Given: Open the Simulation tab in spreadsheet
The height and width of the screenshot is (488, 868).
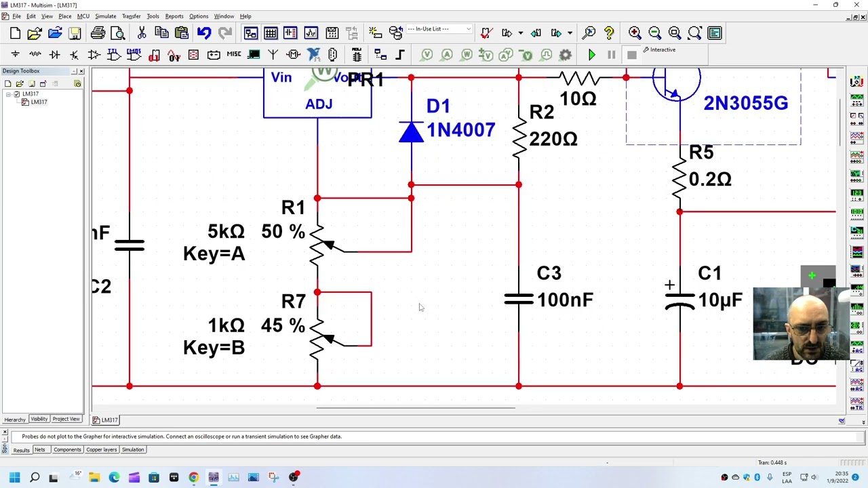Looking at the screenshot, I should (133, 450).
